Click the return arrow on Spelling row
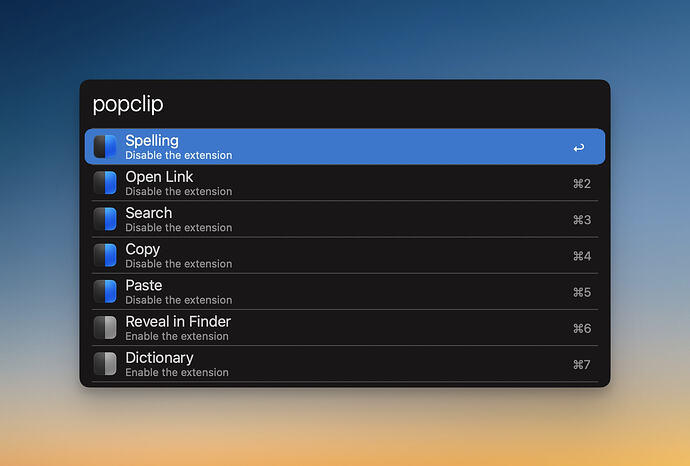Image resolution: width=690 pixels, height=466 pixels. [x=579, y=148]
